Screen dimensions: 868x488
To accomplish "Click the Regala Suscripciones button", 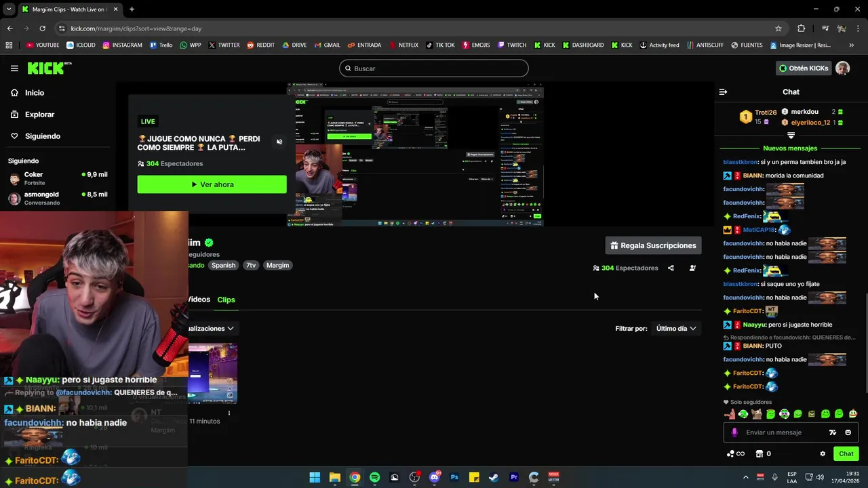I will click(x=653, y=245).
